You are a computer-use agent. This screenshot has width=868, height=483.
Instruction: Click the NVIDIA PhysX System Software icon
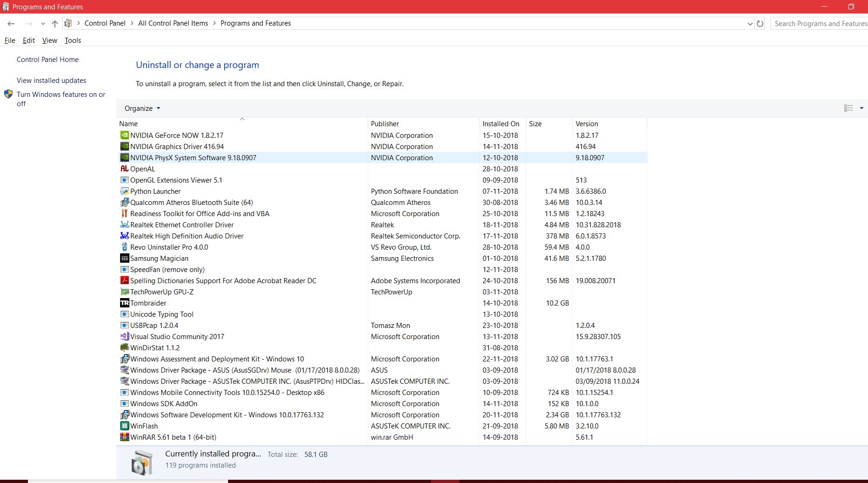[124, 158]
